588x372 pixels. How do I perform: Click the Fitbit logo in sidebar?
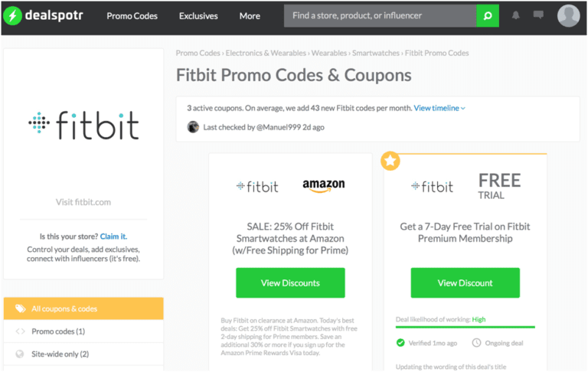83,125
